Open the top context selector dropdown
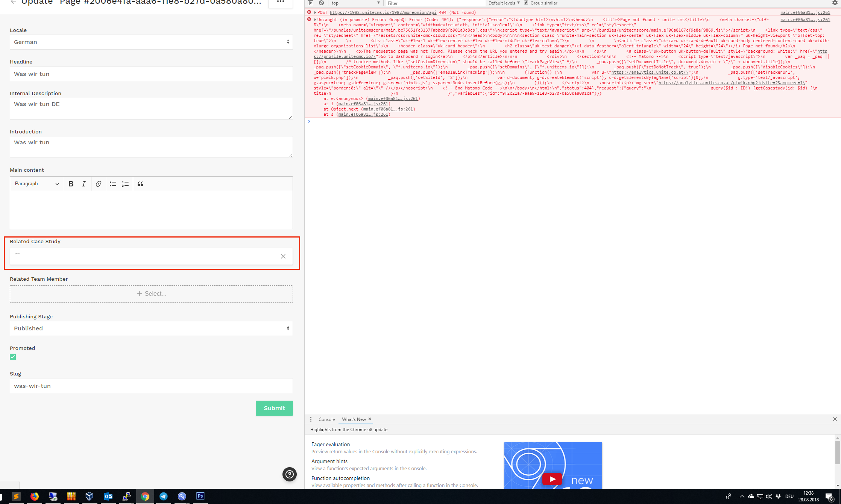The height and width of the screenshot is (504, 841). pyautogui.click(x=355, y=3)
